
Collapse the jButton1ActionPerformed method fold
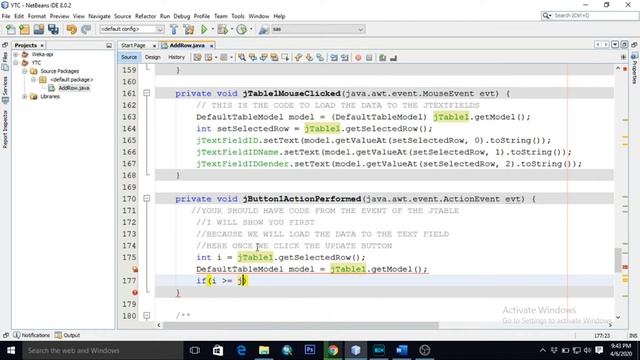pyautogui.click(x=147, y=199)
